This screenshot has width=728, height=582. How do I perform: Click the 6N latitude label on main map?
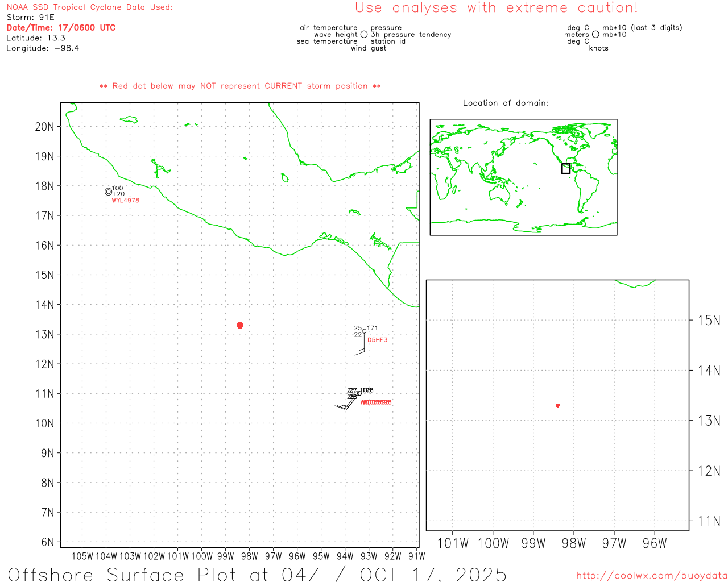coord(47,542)
